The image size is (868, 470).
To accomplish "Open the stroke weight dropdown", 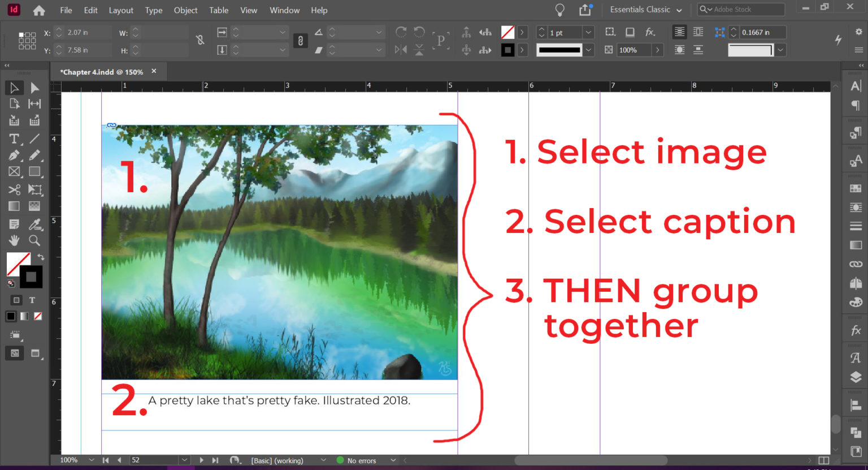I will (588, 32).
